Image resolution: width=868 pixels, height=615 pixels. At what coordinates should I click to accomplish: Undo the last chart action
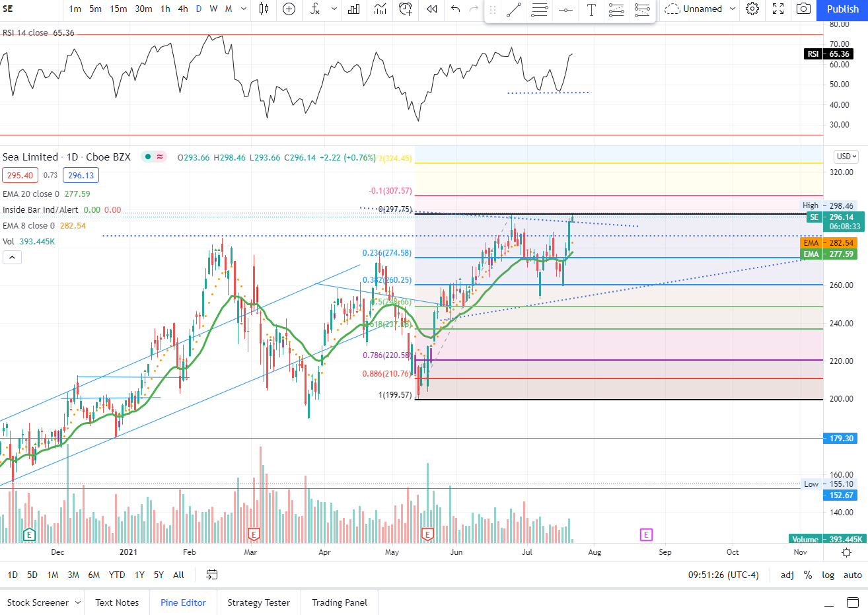click(455, 9)
